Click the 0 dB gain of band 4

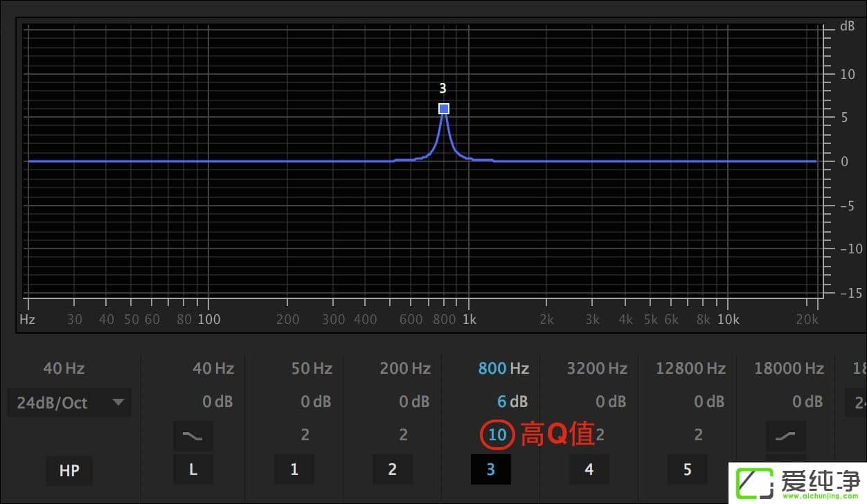[611, 402]
